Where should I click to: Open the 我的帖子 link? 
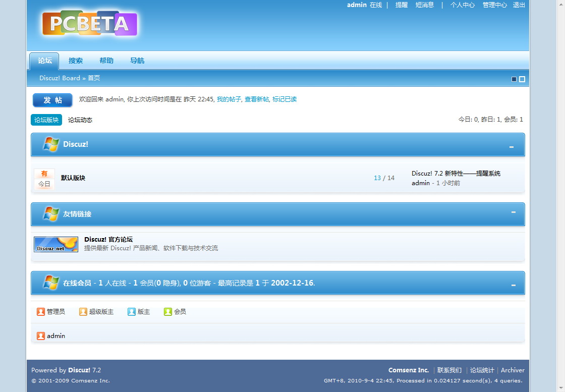tap(229, 99)
